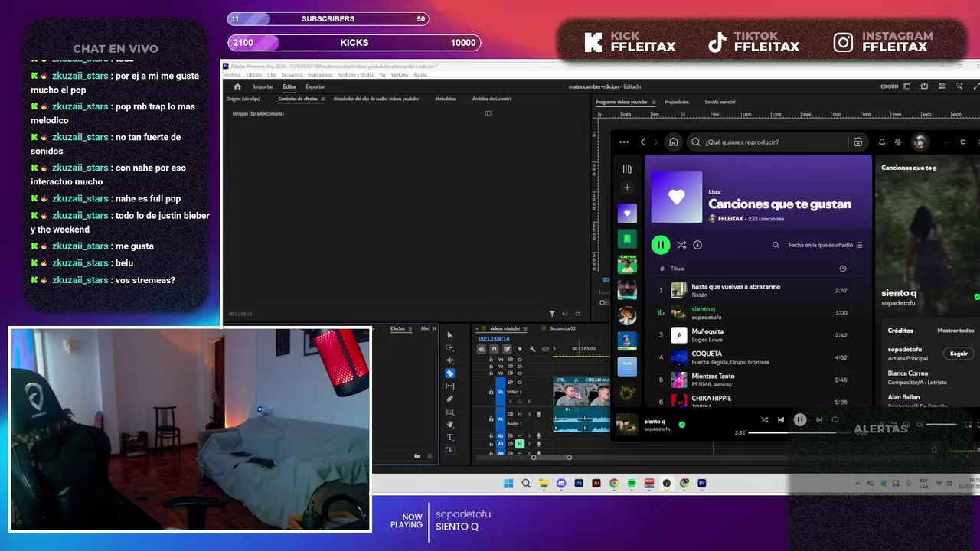This screenshot has width=980, height=551.
Task: Open Programa: videos youtube panel menu
Action: pos(653,102)
